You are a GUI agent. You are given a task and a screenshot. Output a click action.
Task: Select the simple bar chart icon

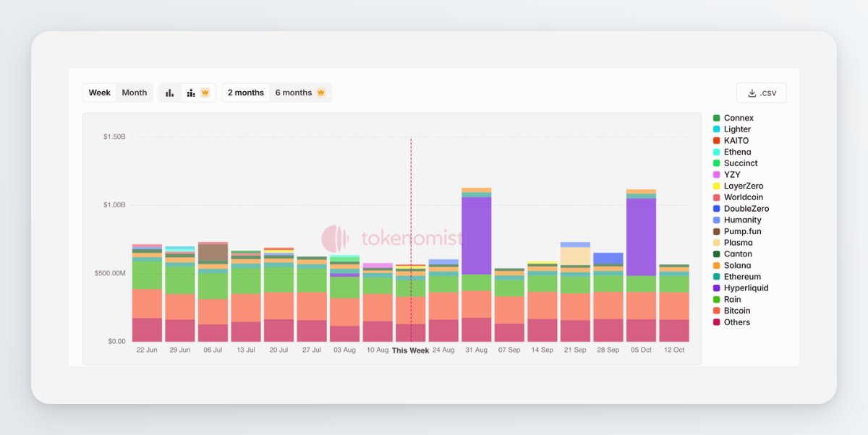point(169,92)
